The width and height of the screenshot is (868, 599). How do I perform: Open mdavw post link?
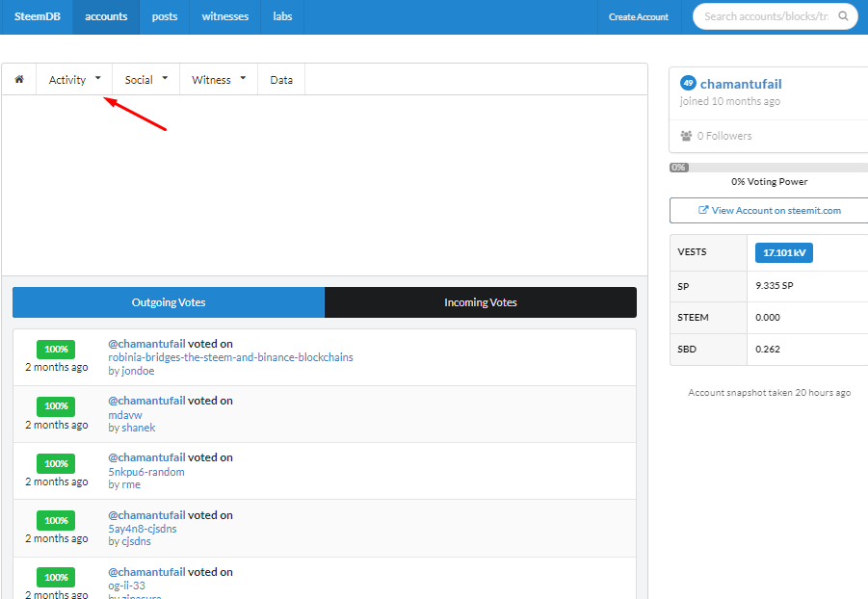tap(125, 415)
